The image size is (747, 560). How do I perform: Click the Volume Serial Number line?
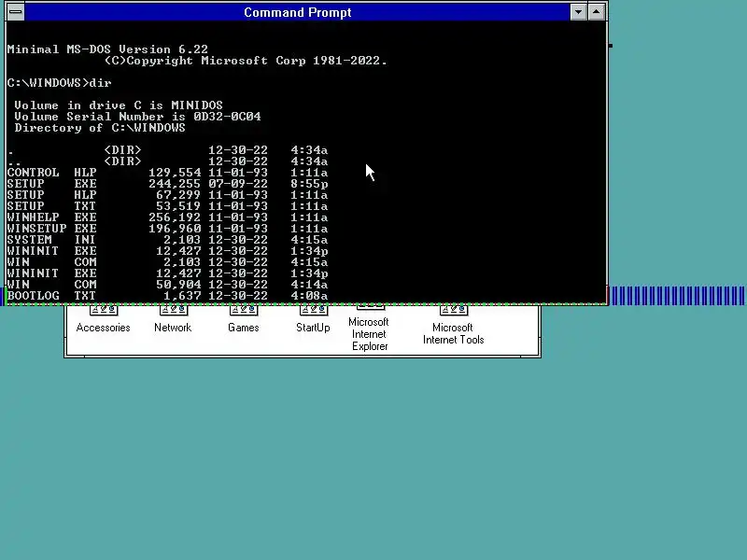(137, 117)
